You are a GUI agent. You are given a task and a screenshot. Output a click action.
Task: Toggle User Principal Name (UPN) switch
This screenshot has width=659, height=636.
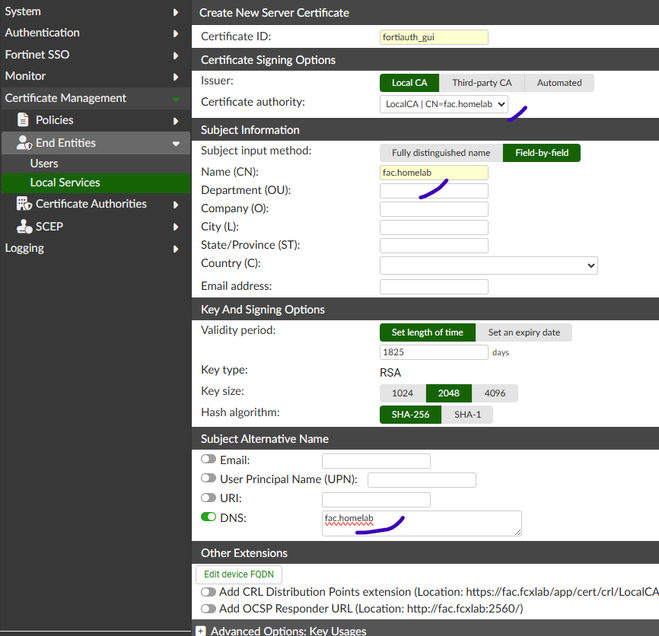[209, 479]
